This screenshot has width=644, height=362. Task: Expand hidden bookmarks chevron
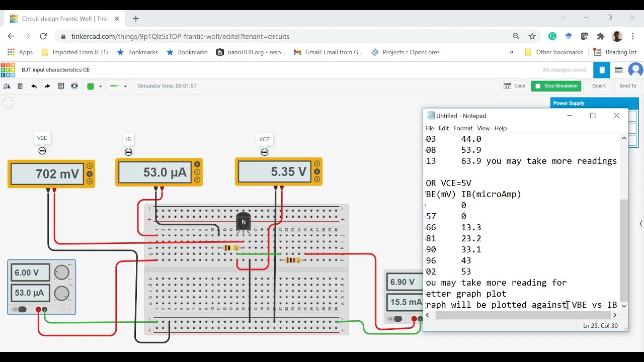512,52
